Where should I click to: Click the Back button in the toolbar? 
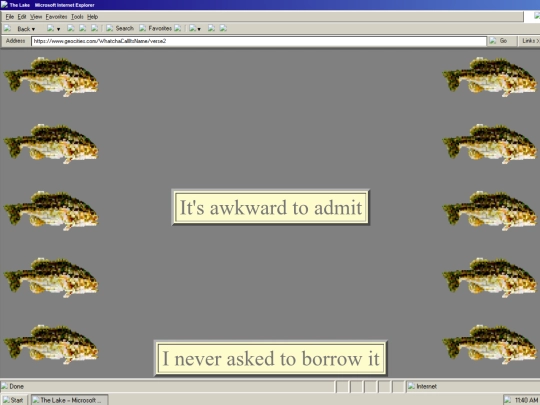point(19,29)
